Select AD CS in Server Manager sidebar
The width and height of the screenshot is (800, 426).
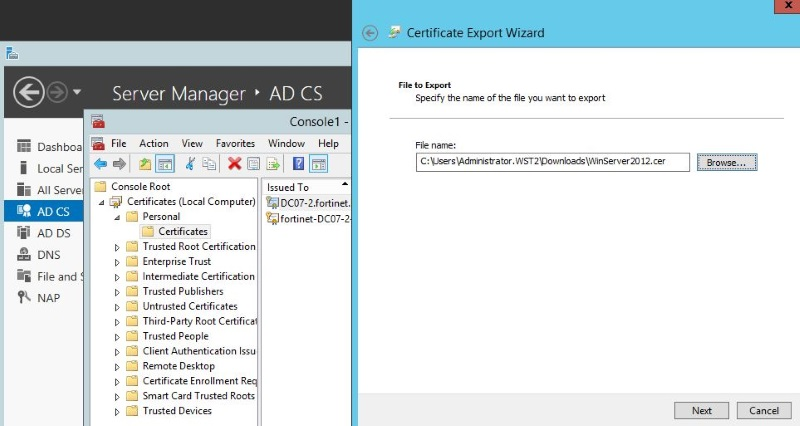(x=43, y=211)
